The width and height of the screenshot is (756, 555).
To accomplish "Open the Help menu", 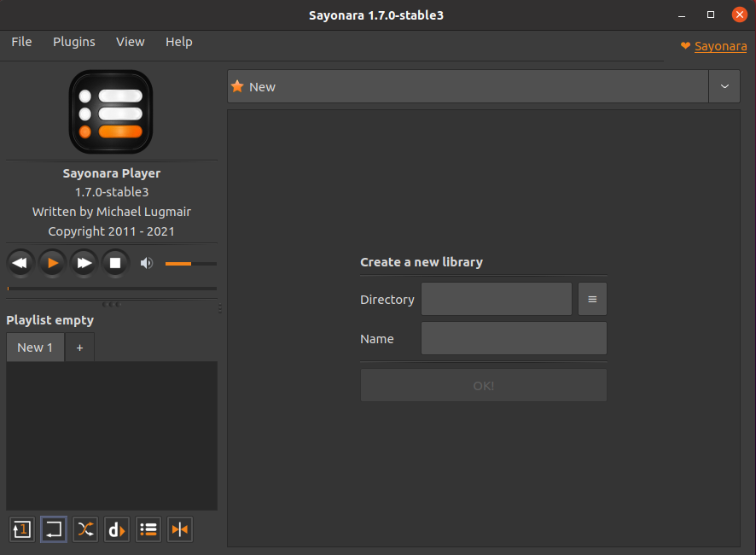I will pyautogui.click(x=179, y=42).
